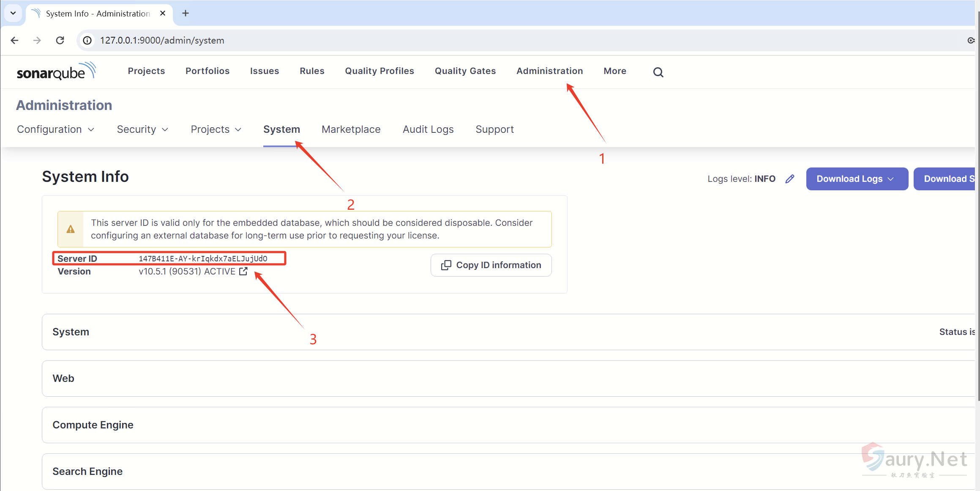980x491 pixels.
Task: Expand the Compute Engine section
Action: click(93, 425)
